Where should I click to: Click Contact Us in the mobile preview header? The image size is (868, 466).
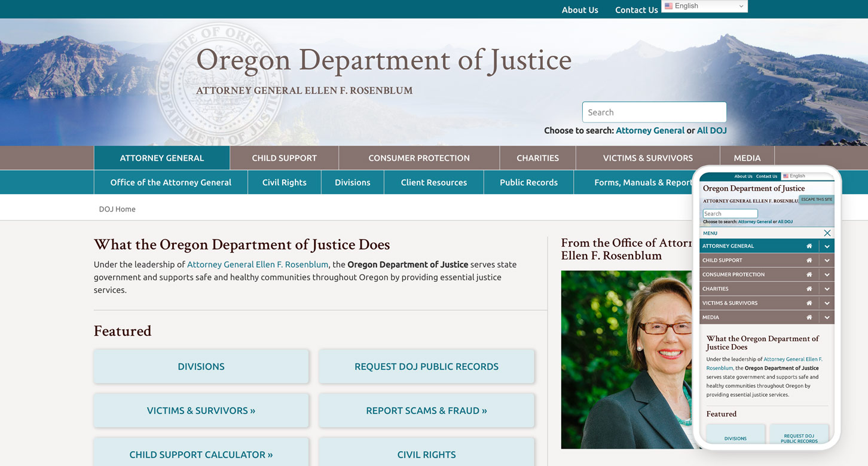766,176
